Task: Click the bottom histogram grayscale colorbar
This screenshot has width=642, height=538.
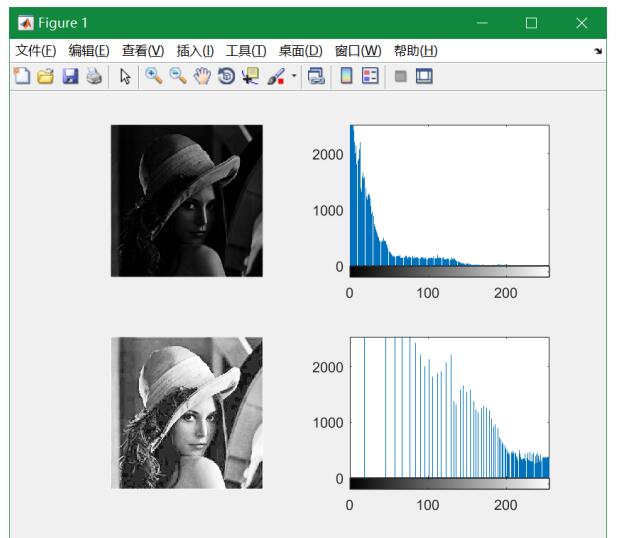Action: (450, 484)
